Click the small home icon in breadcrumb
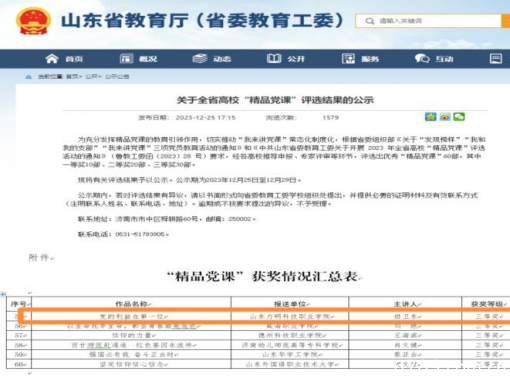This screenshot has width=510, height=377. click(29, 77)
